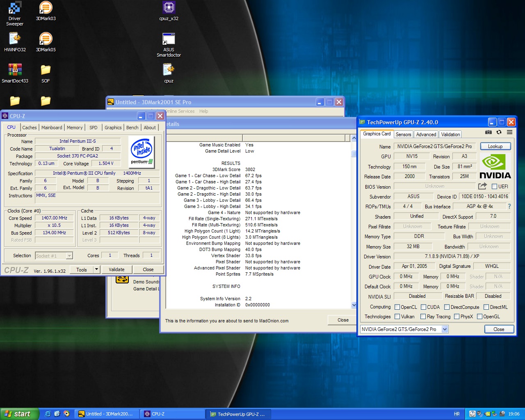Image resolution: width=525 pixels, height=420 pixels.
Task: Click the Close button in CPU-Z
Action: click(148, 269)
